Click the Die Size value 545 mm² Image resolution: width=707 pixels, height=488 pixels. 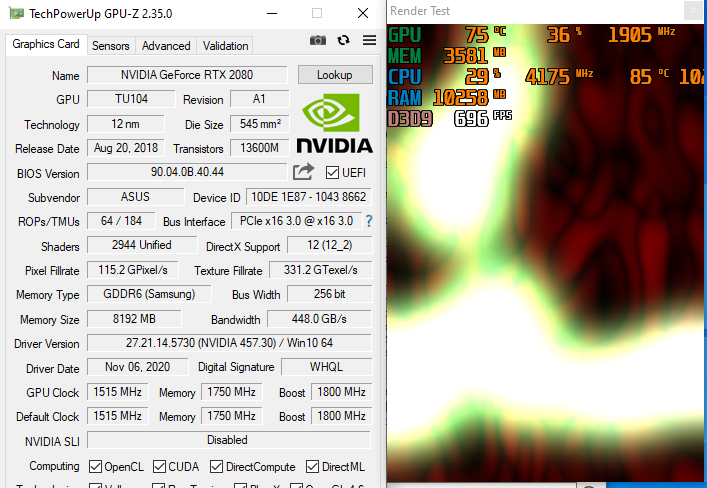click(260, 124)
